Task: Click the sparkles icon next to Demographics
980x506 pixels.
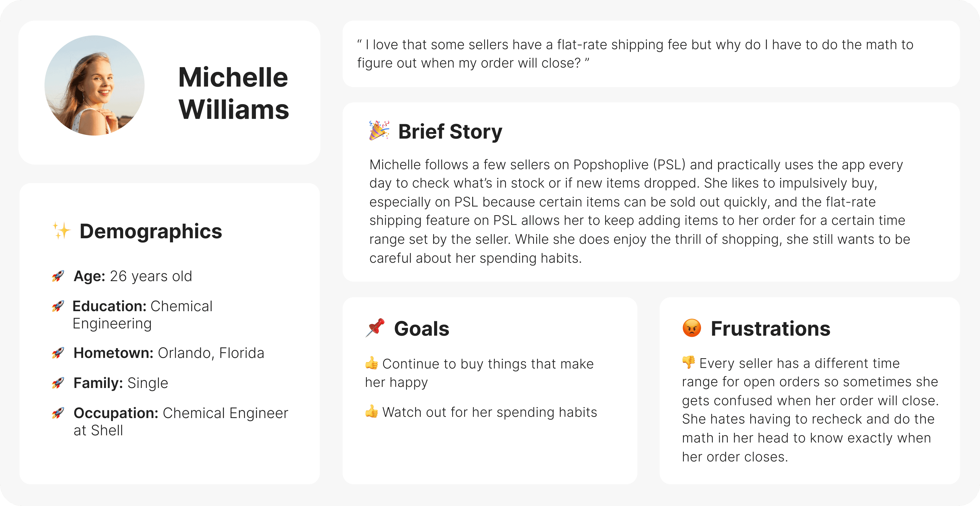Action: click(x=62, y=231)
